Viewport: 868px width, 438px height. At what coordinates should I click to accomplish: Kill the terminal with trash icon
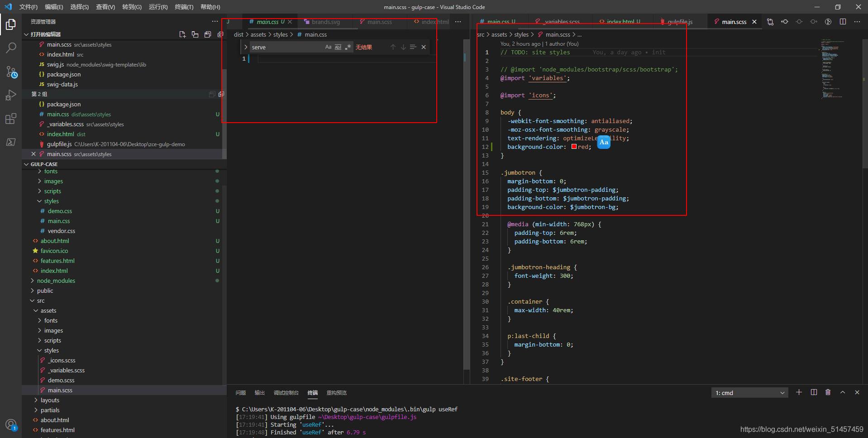pos(828,392)
